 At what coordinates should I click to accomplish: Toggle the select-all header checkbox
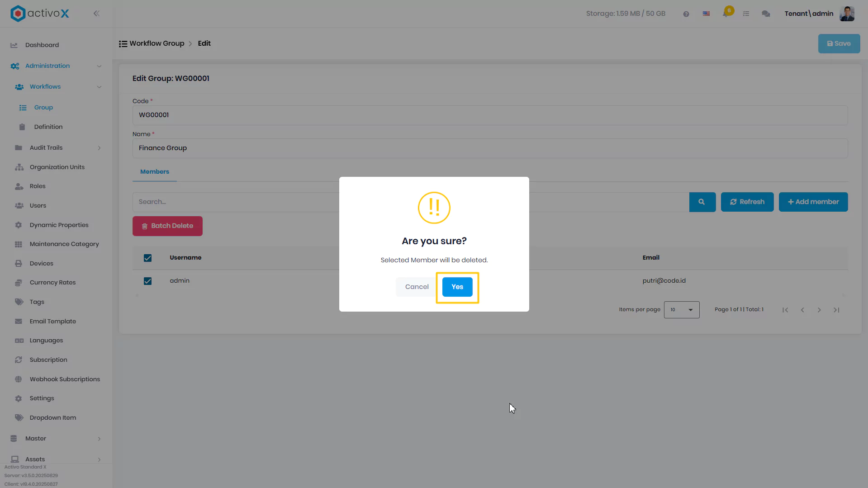tap(147, 258)
